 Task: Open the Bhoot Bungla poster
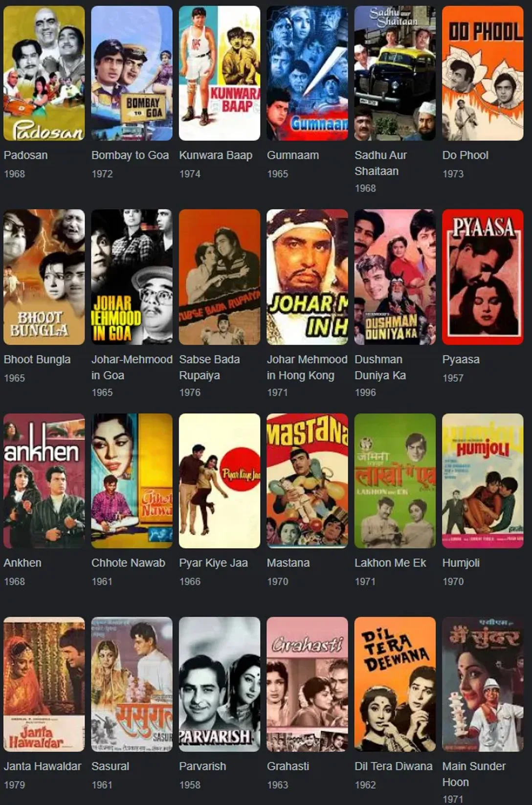[44, 277]
